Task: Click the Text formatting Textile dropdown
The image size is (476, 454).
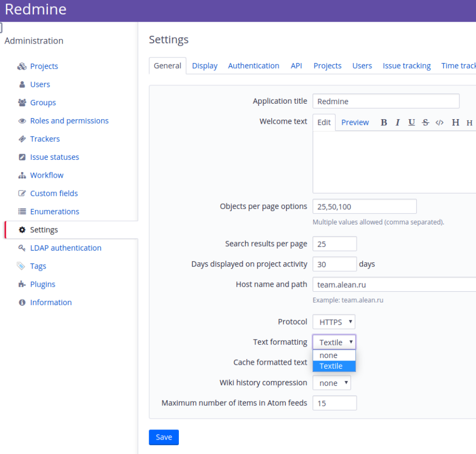Action: [x=334, y=342]
